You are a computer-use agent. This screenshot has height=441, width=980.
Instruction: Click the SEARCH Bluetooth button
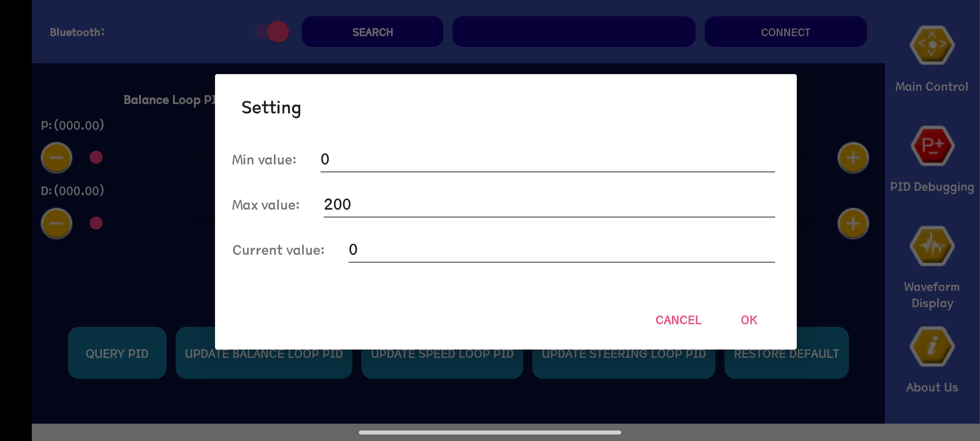372,31
